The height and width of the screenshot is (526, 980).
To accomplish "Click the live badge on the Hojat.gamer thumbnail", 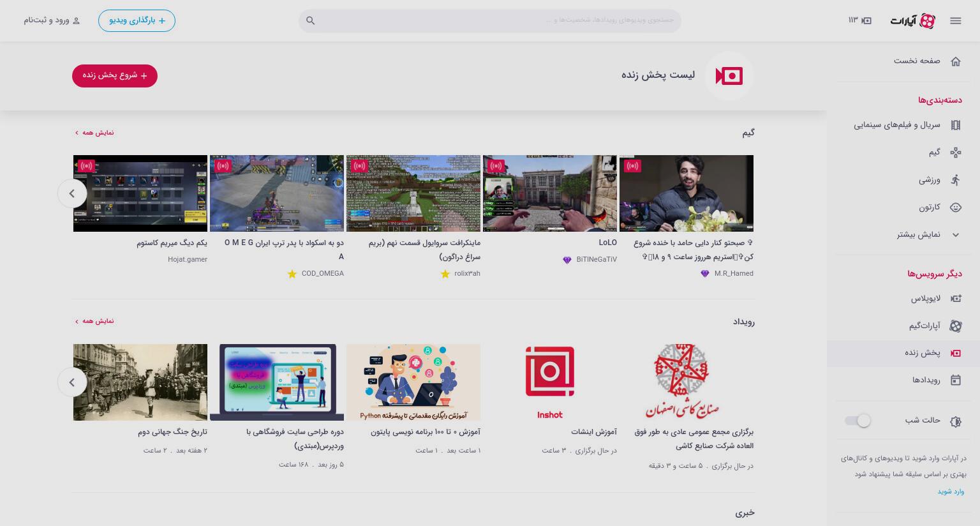I will pos(86,166).
